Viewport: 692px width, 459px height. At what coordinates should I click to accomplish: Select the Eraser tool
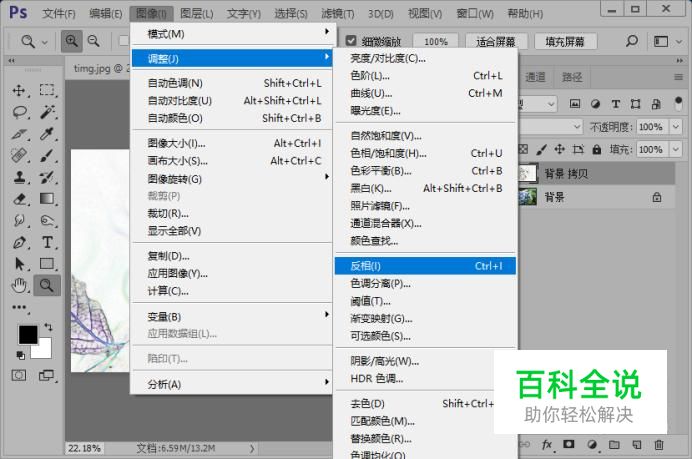click(x=19, y=199)
